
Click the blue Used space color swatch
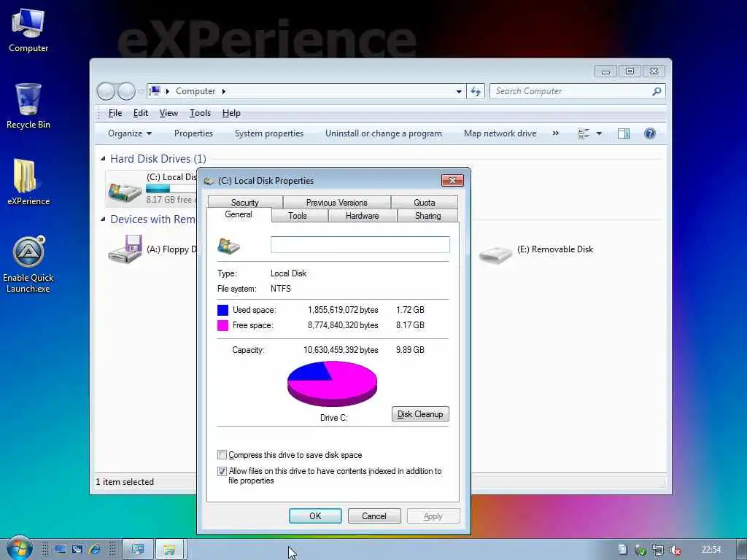point(222,310)
